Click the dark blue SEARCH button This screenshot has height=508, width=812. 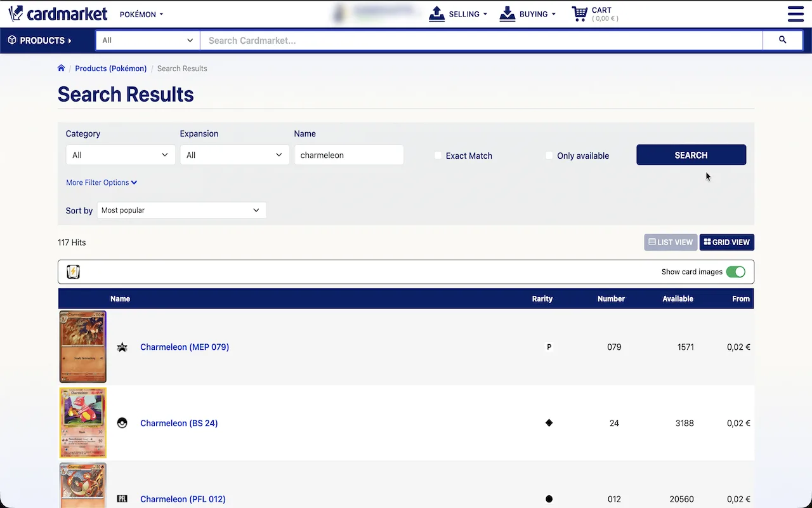[691, 155]
